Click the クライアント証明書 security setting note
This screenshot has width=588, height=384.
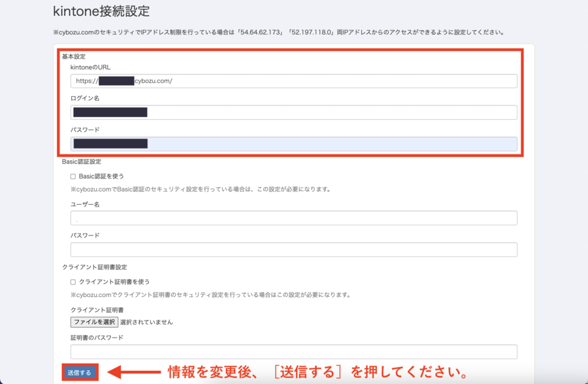click(211, 295)
